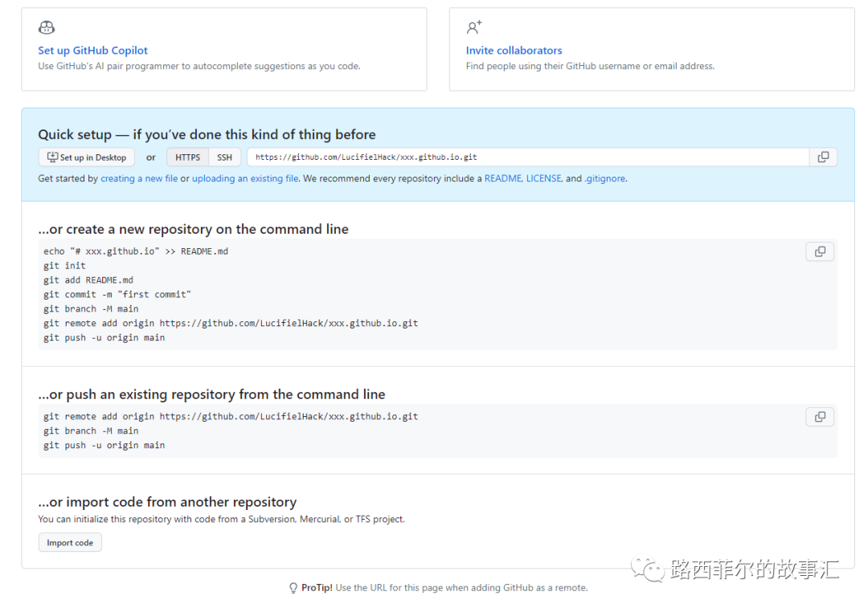Click the Copilot description about AI pair programmer
The width and height of the screenshot is (868, 608).
click(199, 67)
